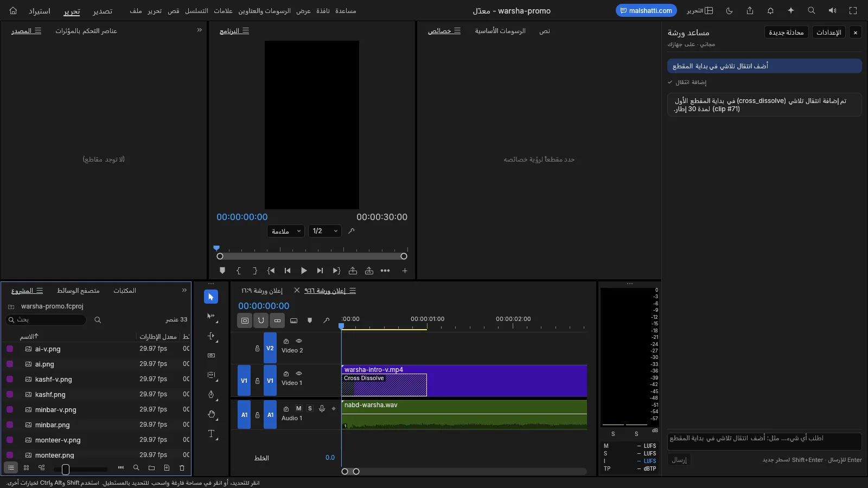Image resolution: width=868 pixels, height=488 pixels.
Task: Delete selected item with trash icon
Action: [x=182, y=467]
